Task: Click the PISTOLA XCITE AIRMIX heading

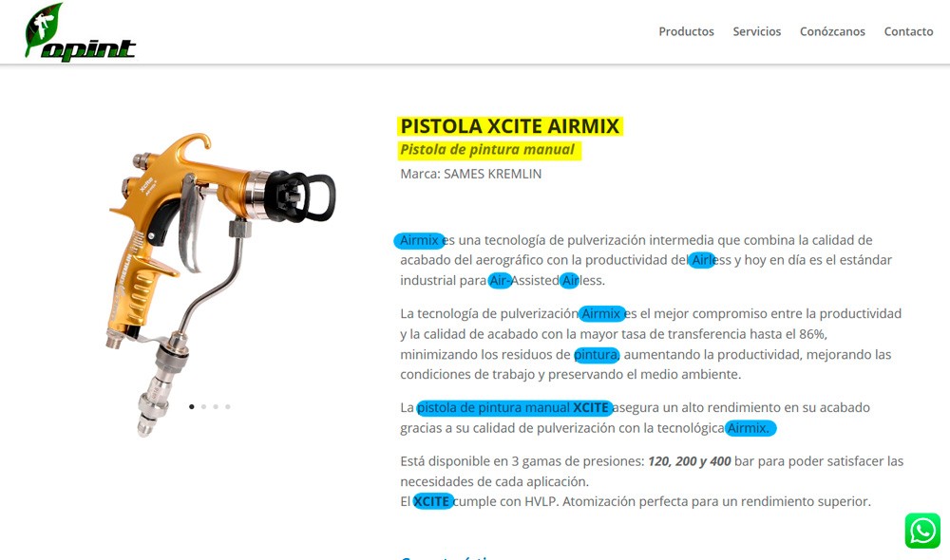Action: click(510, 126)
